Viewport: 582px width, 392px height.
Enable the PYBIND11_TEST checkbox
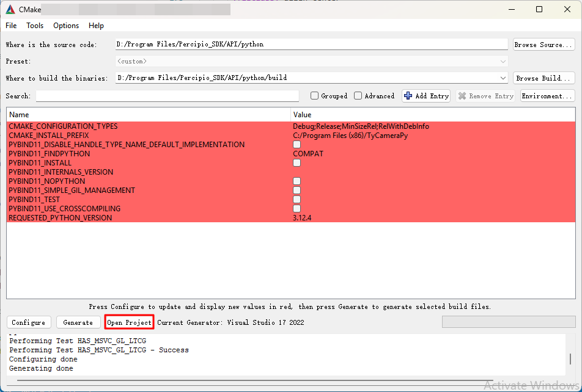[x=297, y=200]
